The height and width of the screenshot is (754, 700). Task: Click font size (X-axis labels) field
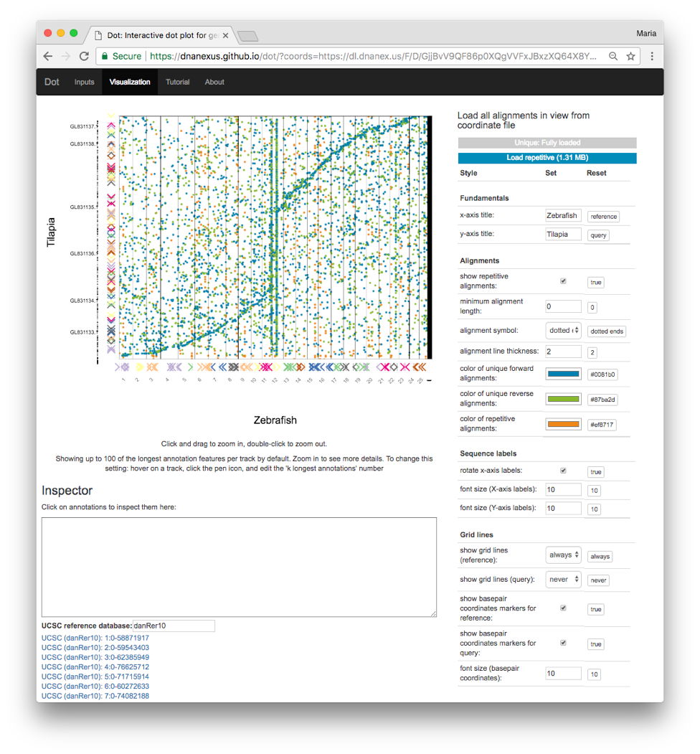563,489
